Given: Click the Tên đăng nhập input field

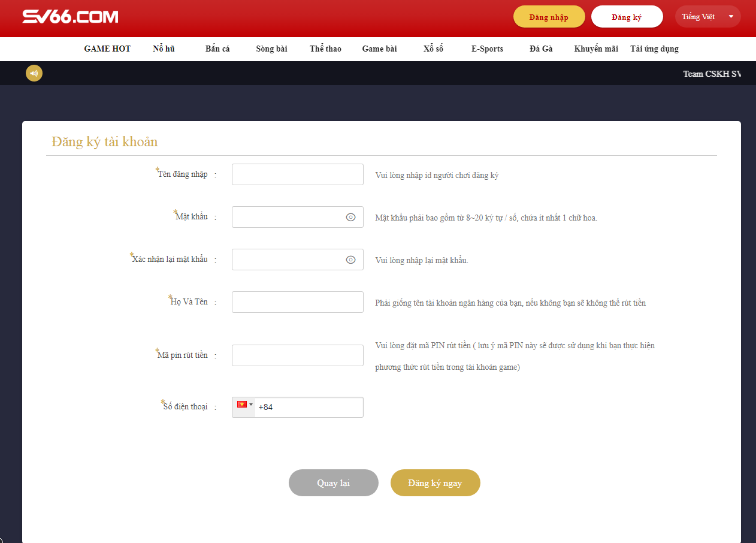Looking at the screenshot, I should click(x=297, y=174).
